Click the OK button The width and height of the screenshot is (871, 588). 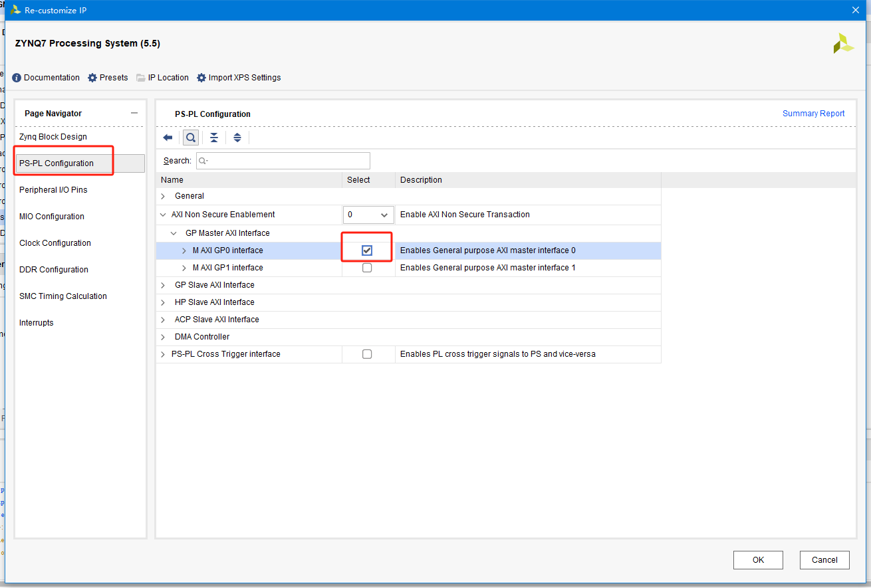tap(758, 560)
